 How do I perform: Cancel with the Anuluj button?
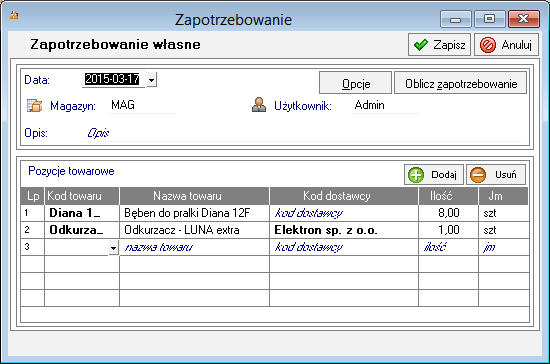507,45
